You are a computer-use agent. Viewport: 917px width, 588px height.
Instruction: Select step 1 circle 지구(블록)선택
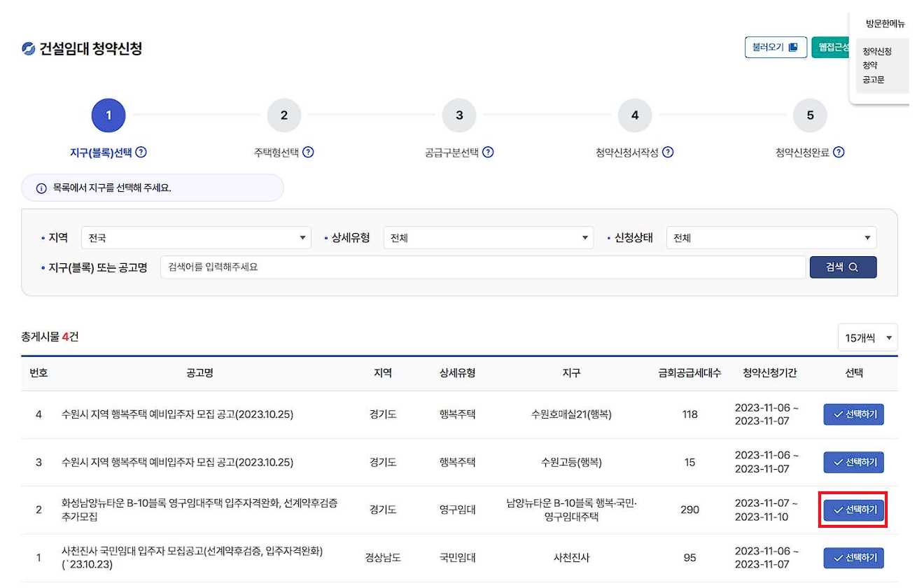(108, 115)
